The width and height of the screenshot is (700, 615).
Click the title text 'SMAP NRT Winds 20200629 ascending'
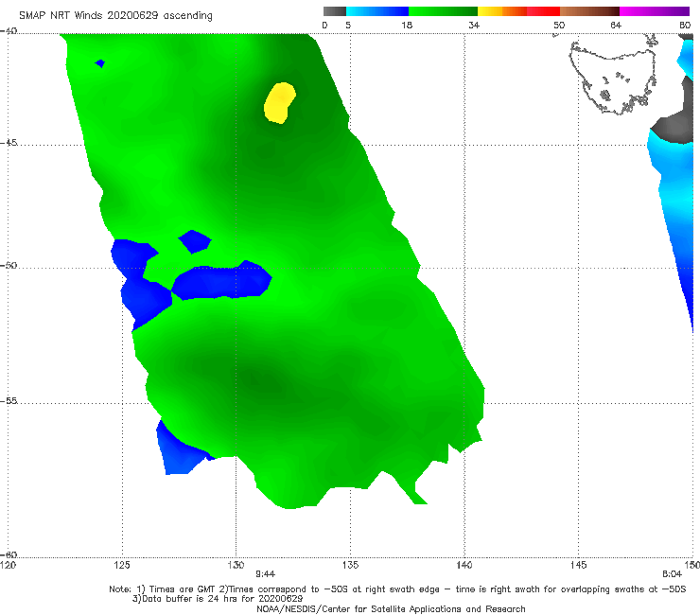click(x=115, y=15)
